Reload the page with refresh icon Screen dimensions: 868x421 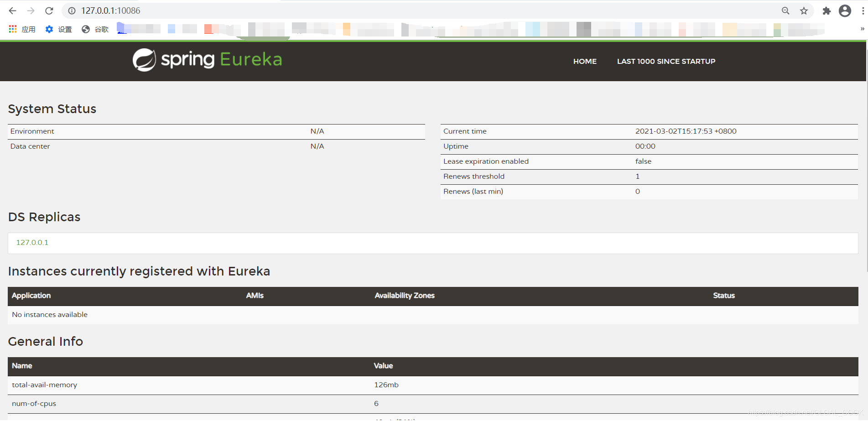tap(49, 10)
